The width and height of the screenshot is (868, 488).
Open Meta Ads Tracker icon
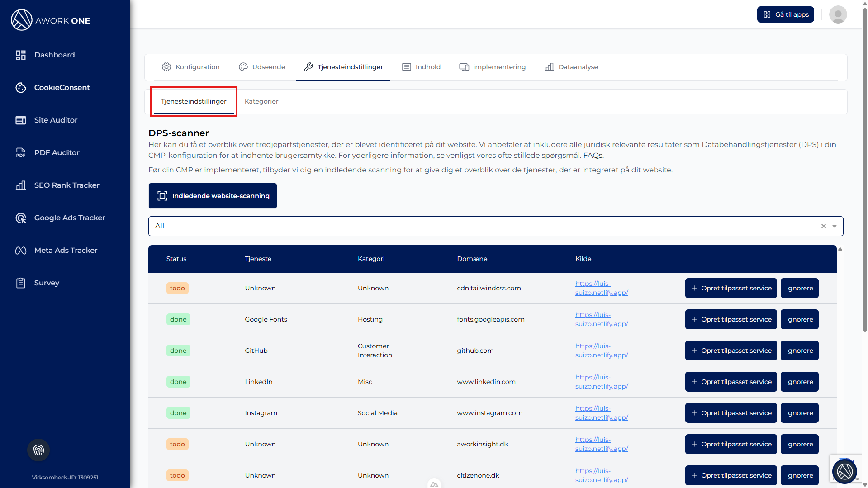21,251
